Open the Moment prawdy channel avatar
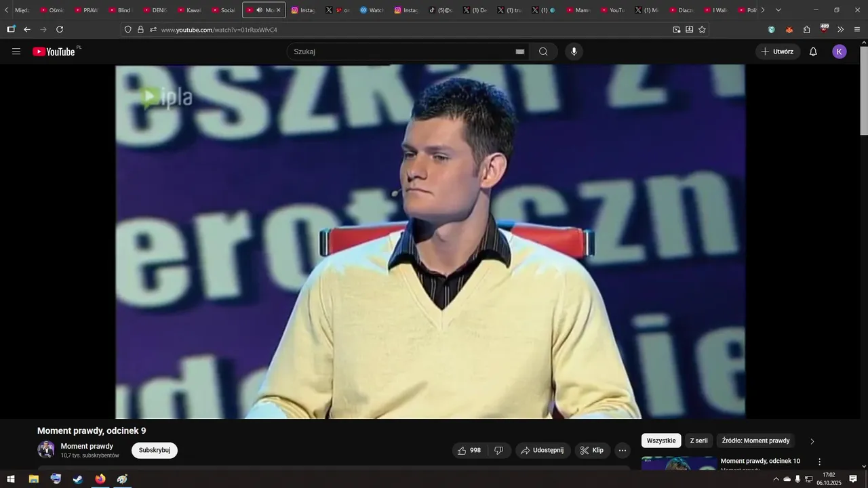Screen dimensions: 868x488 pos(46,450)
